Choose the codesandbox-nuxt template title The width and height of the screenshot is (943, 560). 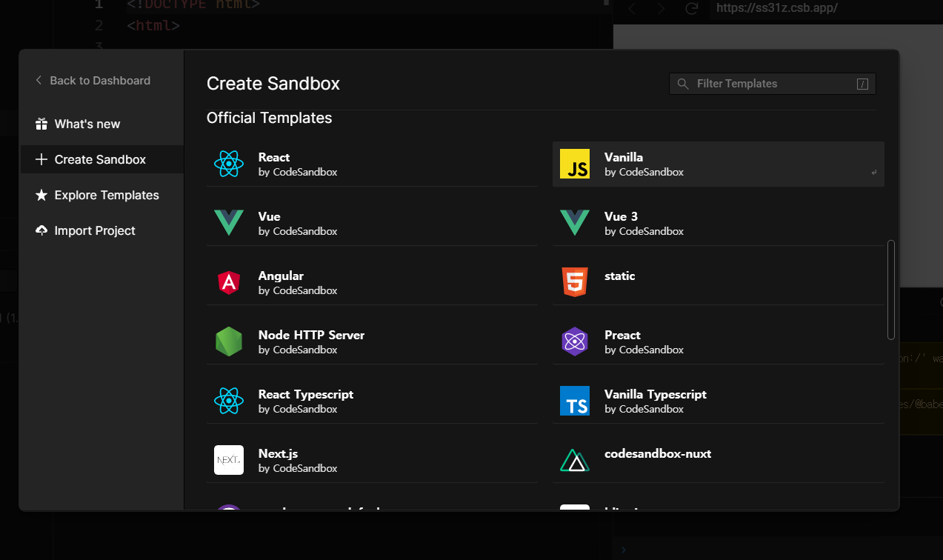[x=658, y=453]
